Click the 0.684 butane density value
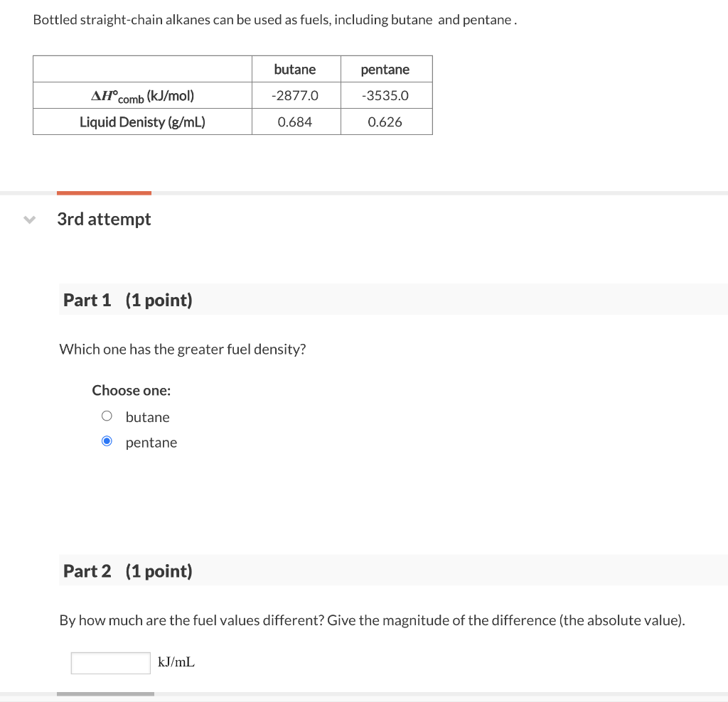This screenshot has height=702, width=728. coord(296,122)
